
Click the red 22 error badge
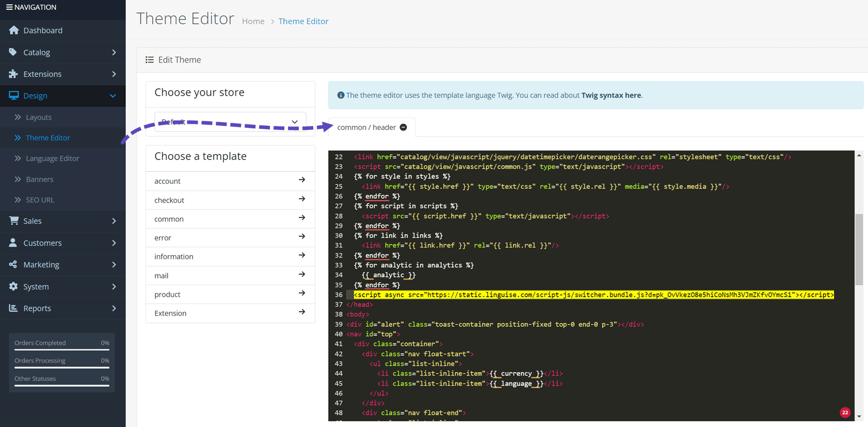845,412
